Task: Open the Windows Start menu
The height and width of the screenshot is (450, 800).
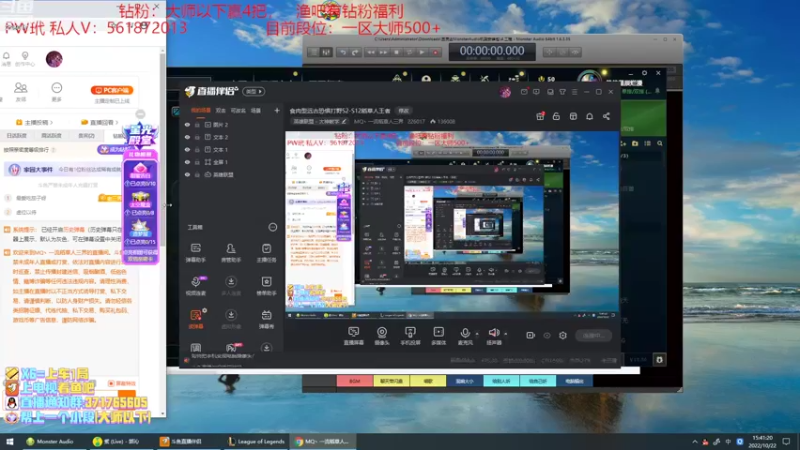Action: 10,442
